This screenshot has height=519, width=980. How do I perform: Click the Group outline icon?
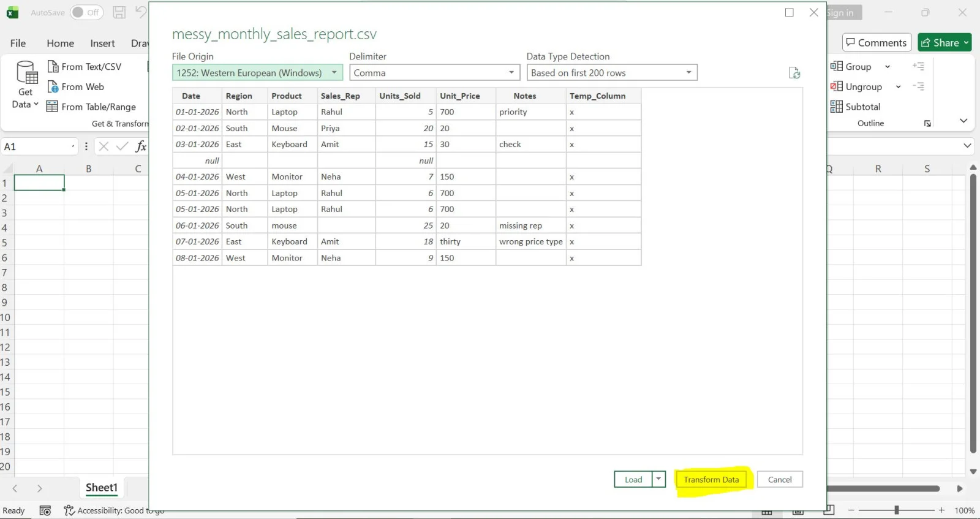pos(837,66)
